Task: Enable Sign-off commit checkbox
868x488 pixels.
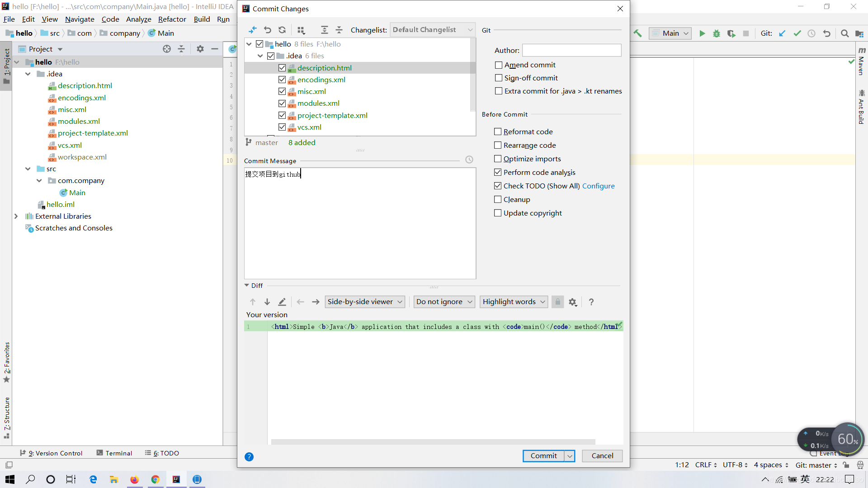Action: click(499, 78)
